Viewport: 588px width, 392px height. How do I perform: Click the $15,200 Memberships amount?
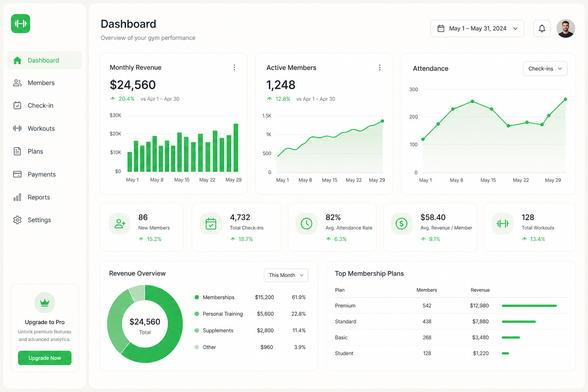(265, 297)
